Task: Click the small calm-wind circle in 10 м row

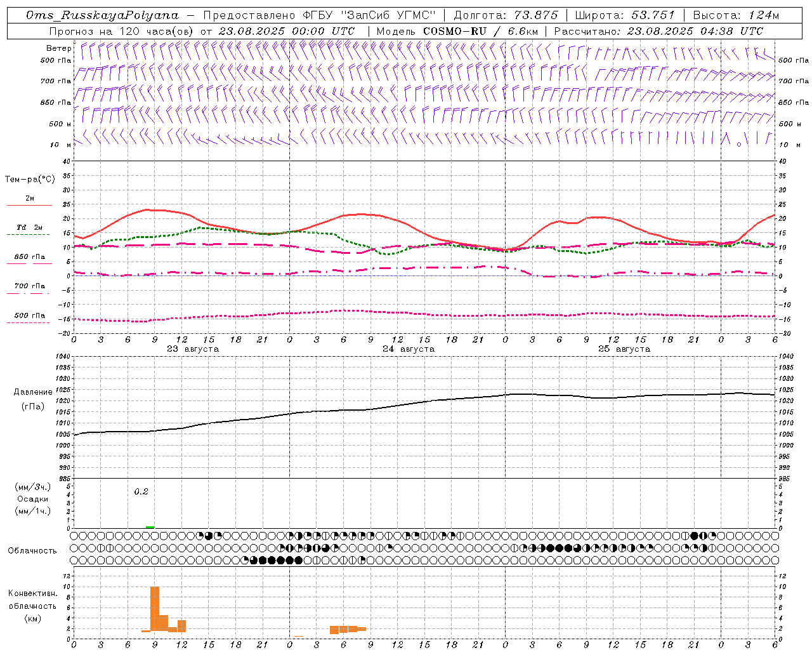Action: click(x=739, y=145)
